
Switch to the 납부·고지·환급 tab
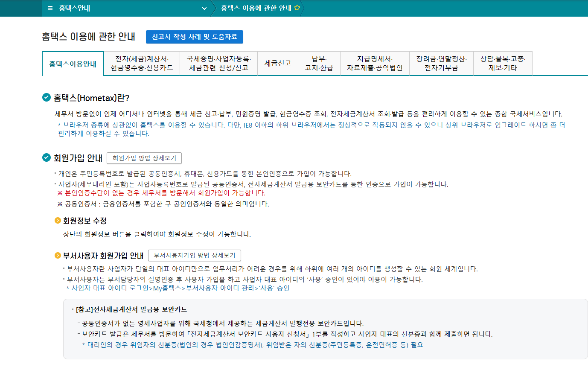(319, 63)
